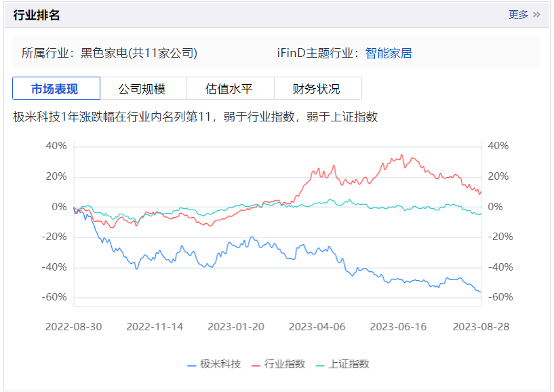The height and width of the screenshot is (392, 554).
Task: Click the 2023-08-28 date axis label
Action: point(480,326)
